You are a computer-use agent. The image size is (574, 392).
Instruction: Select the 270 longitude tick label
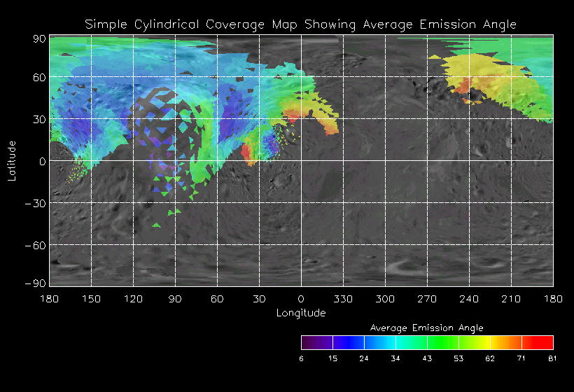click(426, 299)
